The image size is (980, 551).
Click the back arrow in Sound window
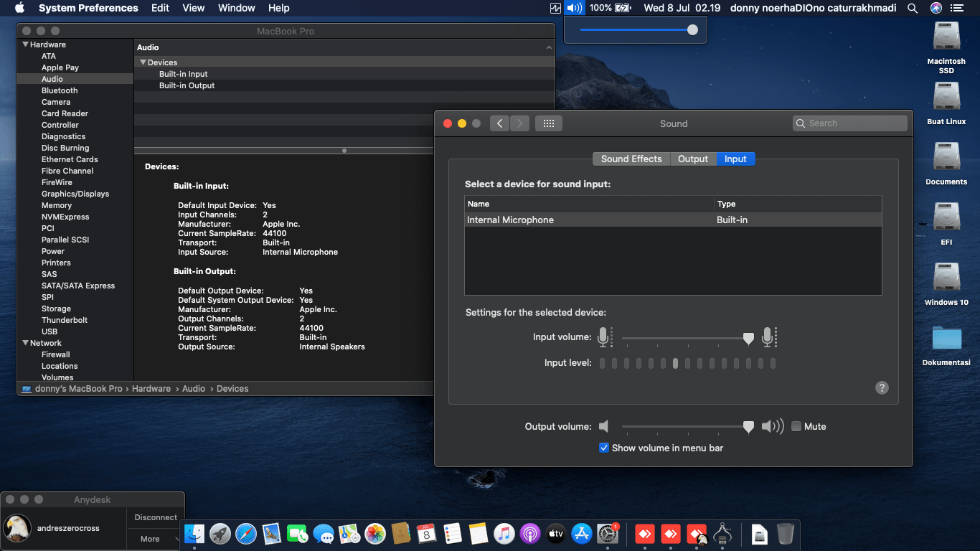pyautogui.click(x=500, y=123)
